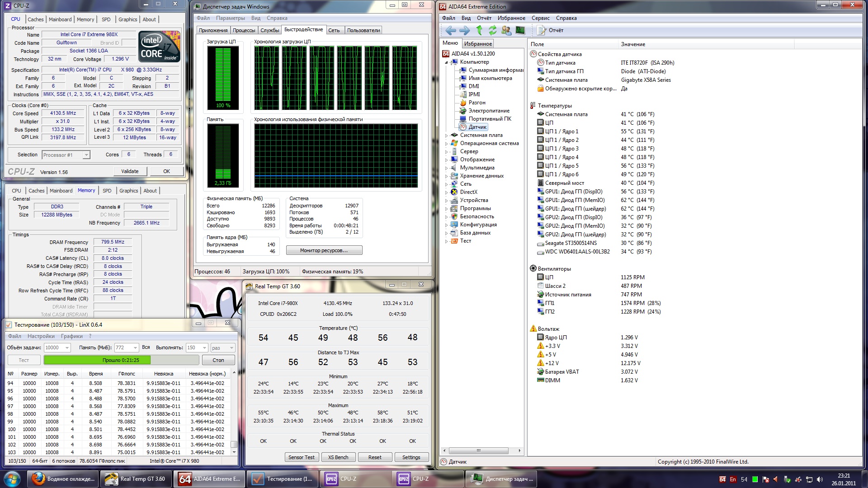Viewport: 868px width, 488px height.
Task: Open the Processor #1 selection dropdown in CPU-Z
Action: pos(66,155)
